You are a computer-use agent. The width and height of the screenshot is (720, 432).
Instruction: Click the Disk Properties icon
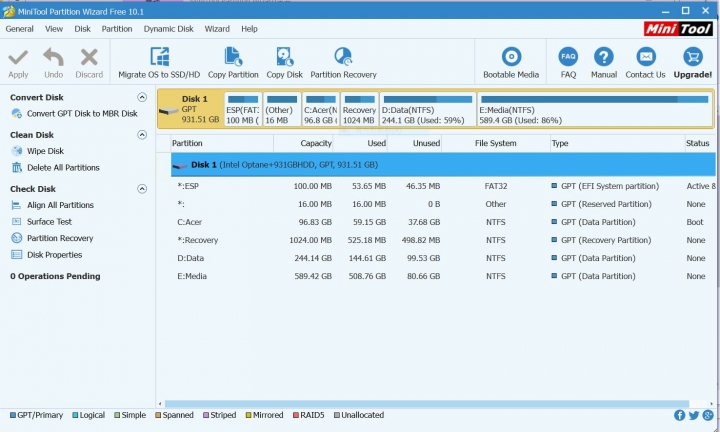point(17,255)
